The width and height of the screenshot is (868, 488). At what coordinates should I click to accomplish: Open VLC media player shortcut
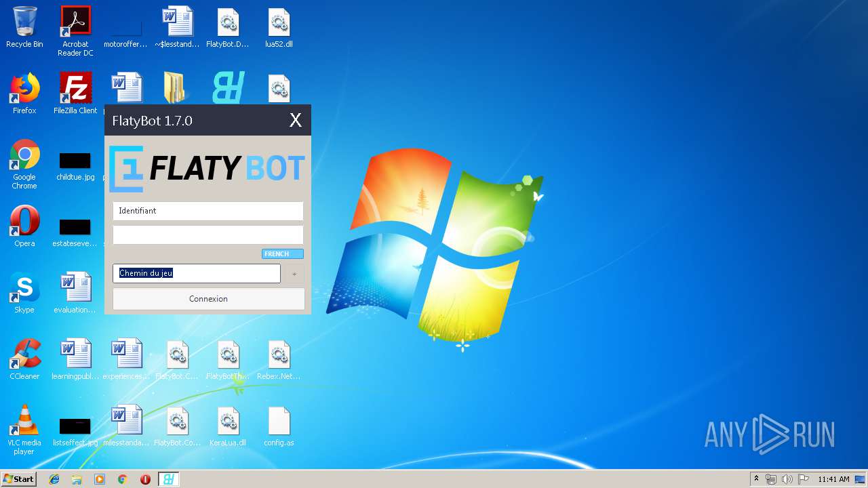click(24, 430)
